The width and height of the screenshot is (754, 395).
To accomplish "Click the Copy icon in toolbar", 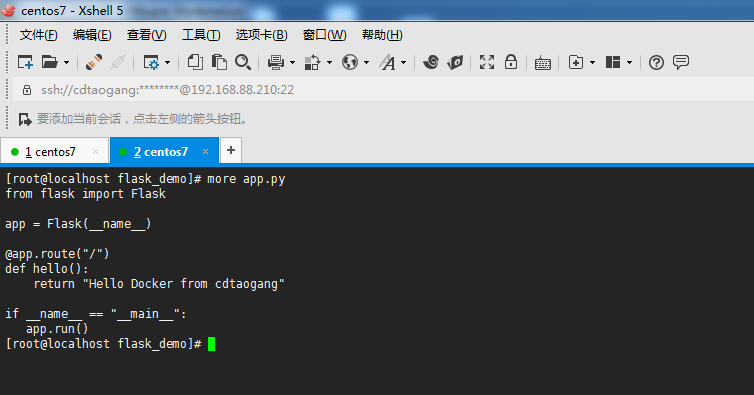I will pyautogui.click(x=195, y=62).
